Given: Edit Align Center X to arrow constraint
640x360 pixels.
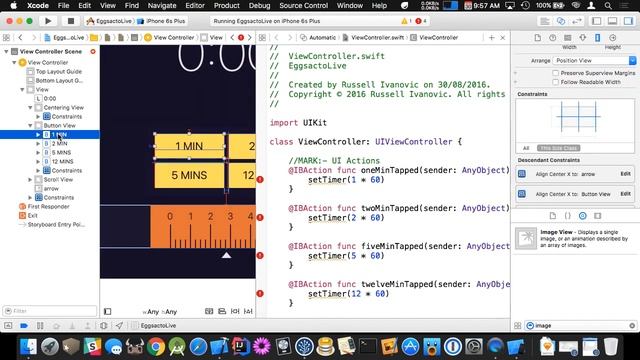Looking at the screenshot, I should [x=625, y=174].
